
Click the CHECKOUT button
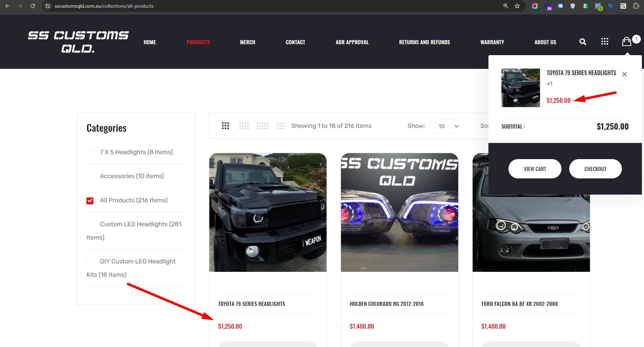point(596,169)
